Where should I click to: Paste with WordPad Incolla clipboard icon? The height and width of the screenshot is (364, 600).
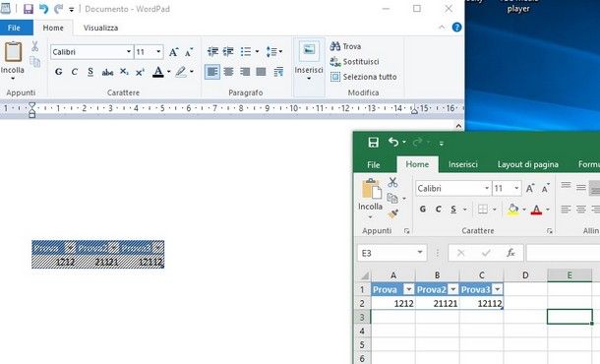click(13, 52)
